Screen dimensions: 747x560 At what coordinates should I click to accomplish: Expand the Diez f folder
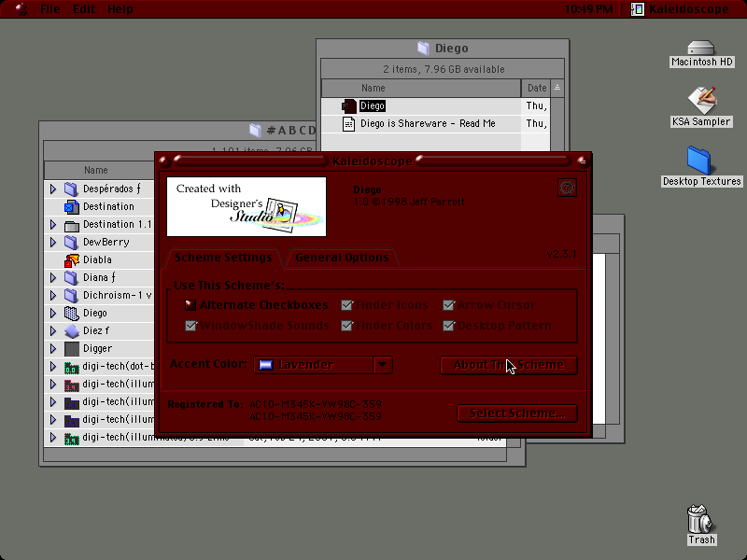(x=53, y=331)
